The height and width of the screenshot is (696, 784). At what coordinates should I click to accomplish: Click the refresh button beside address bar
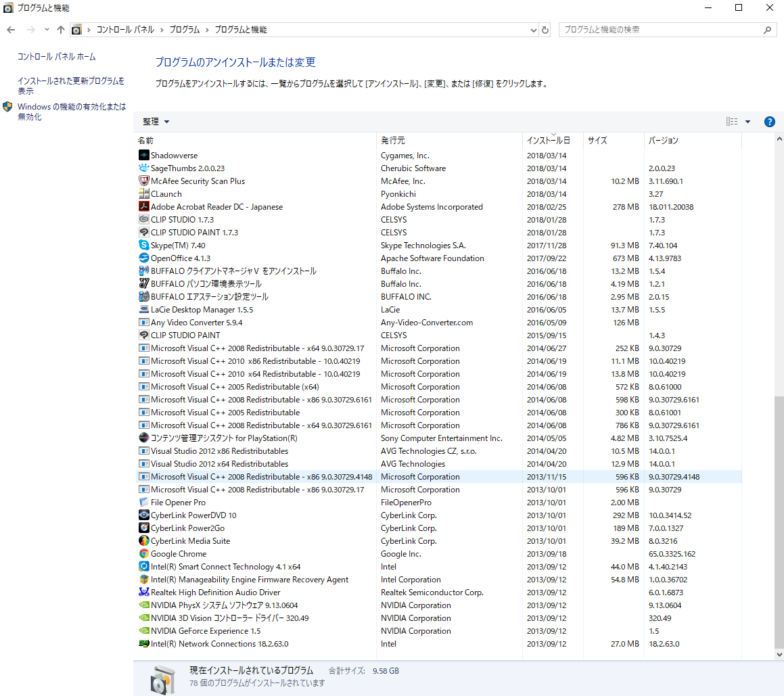tap(545, 30)
